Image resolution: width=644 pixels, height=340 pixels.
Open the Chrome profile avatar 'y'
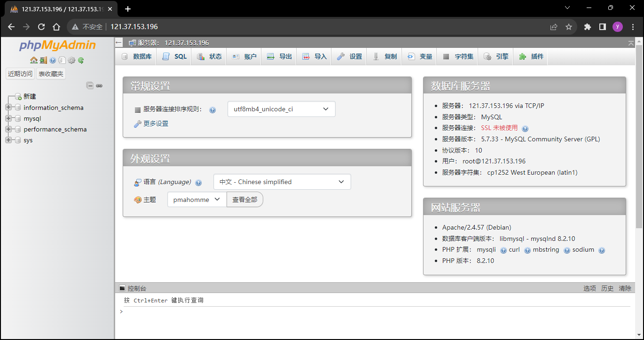618,27
